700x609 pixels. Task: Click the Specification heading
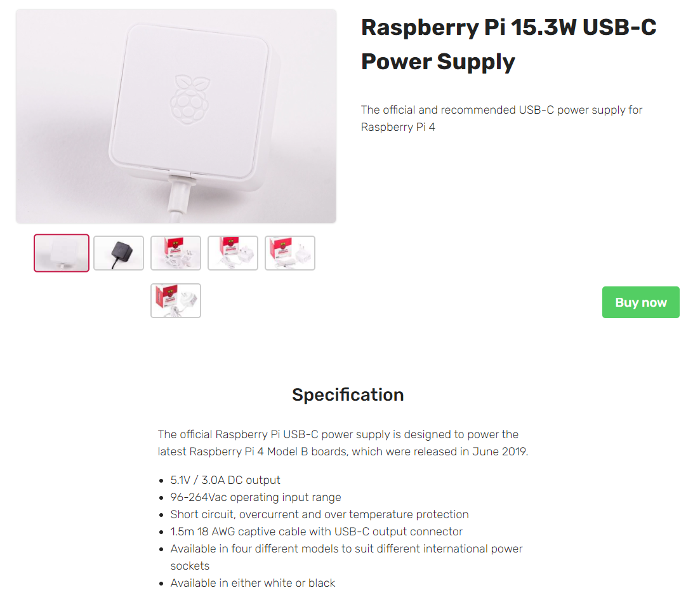(x=348, y=394)
